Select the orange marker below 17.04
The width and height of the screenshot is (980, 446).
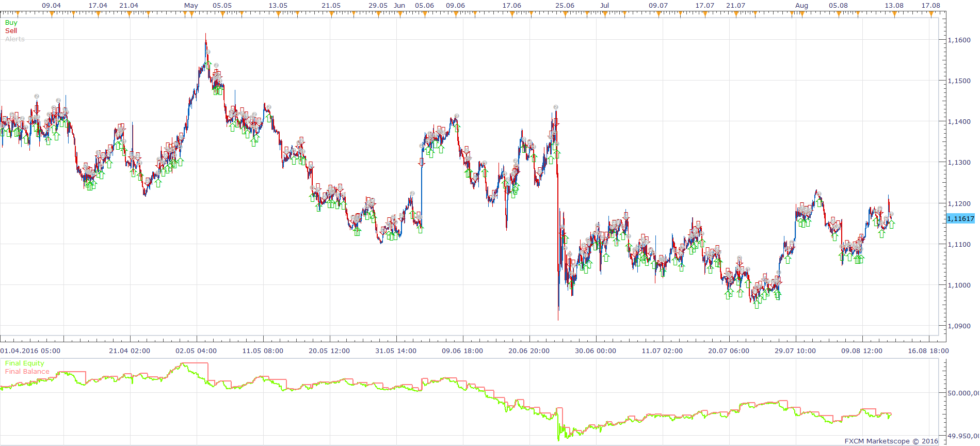(98, 14)
